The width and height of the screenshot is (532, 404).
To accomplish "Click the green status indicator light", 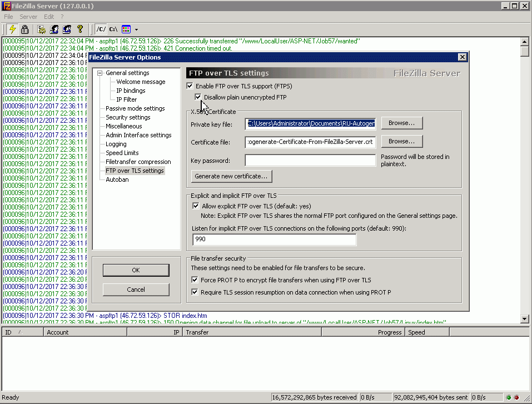I will [508, 397].
